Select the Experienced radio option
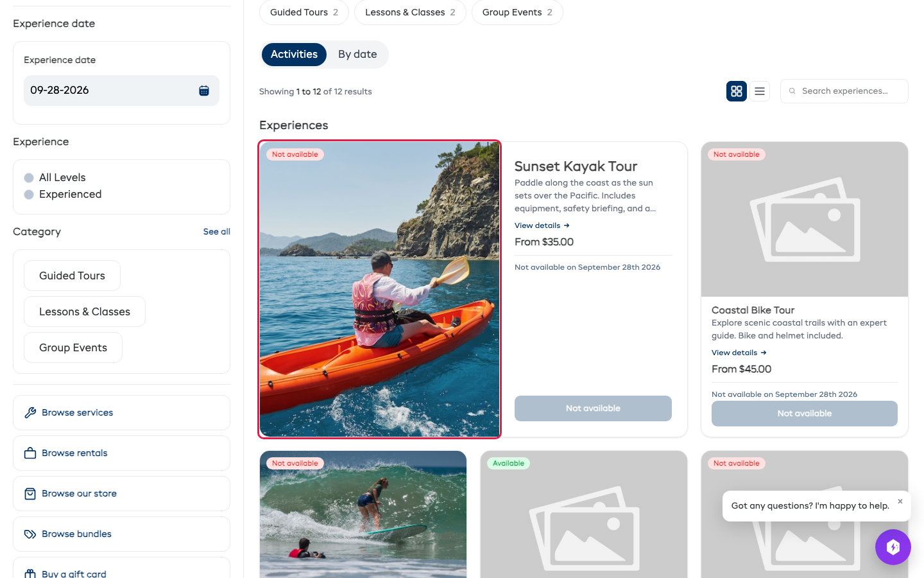Screen dimensions: 924x578 click(29, 195)
